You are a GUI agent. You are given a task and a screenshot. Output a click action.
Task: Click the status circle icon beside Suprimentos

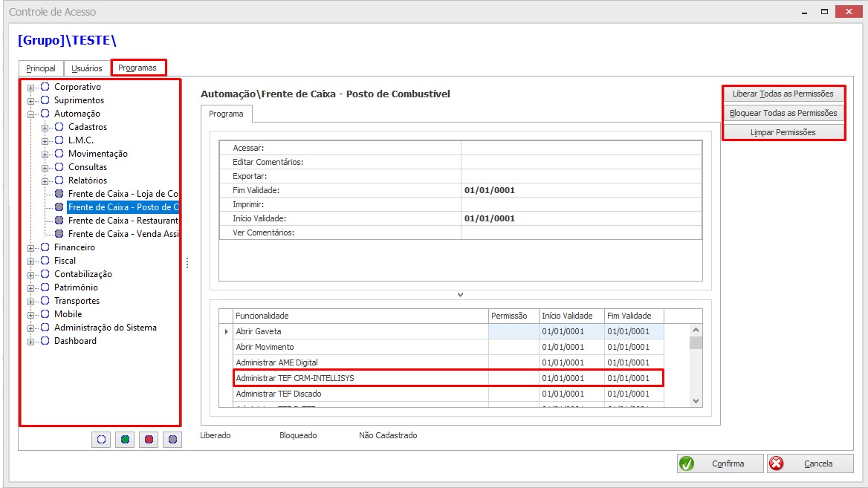pyautogui.click(x=45, y=100)
